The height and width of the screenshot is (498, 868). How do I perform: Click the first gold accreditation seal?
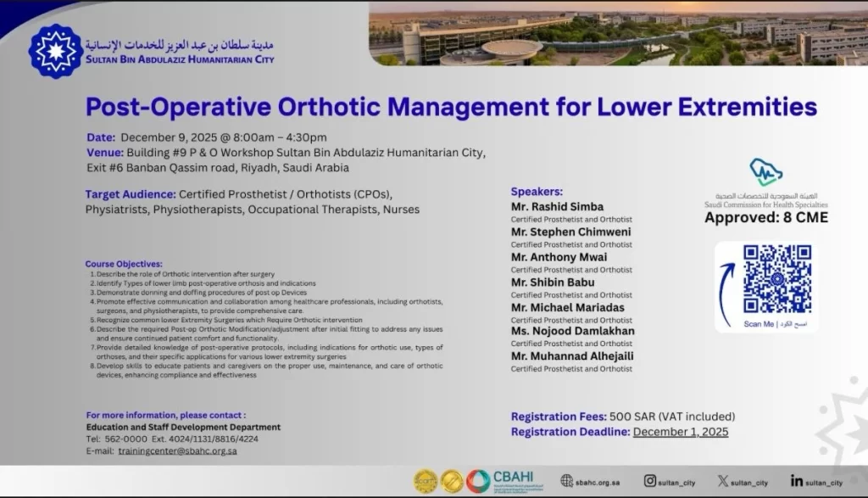click(425, 481)
